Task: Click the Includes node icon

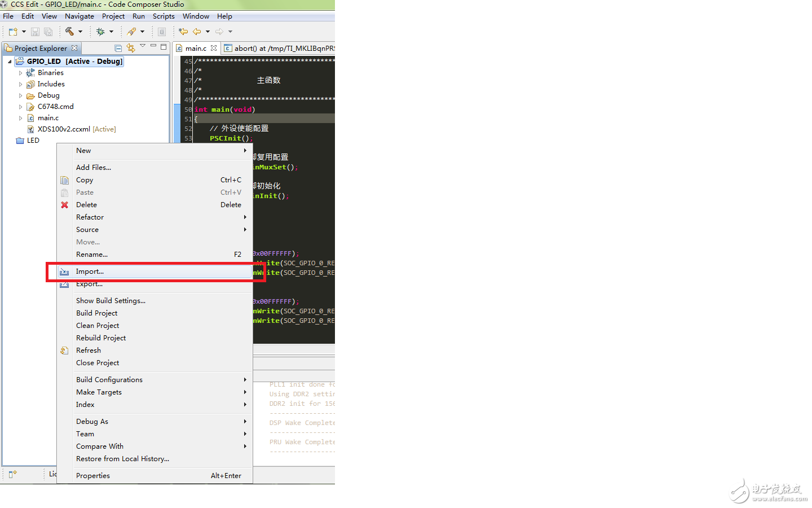Action: click(31, 84)
